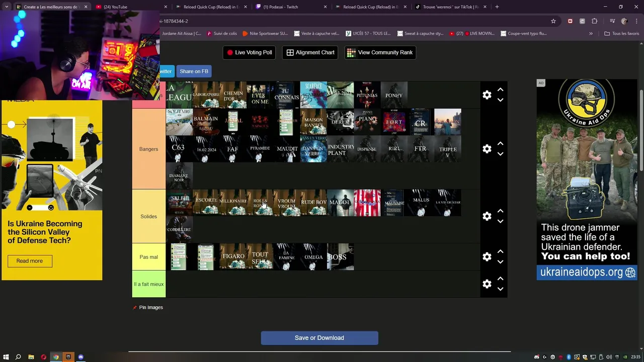Open the Windows Start menu

(6, 357)
